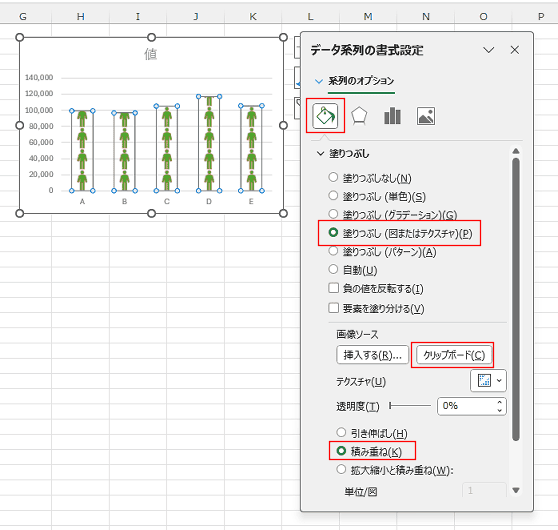Image resolution: width=558 pixels, height=530 pixels.
Task: Open the Picture options tab icon
Action: point(426,116)
